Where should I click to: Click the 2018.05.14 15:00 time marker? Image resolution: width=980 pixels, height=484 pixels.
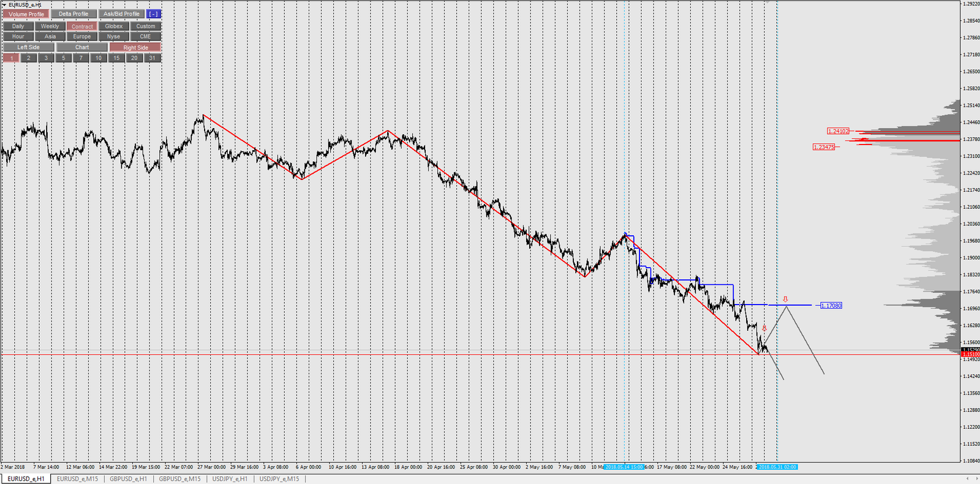pyautogui.click(x=624, y=467)
